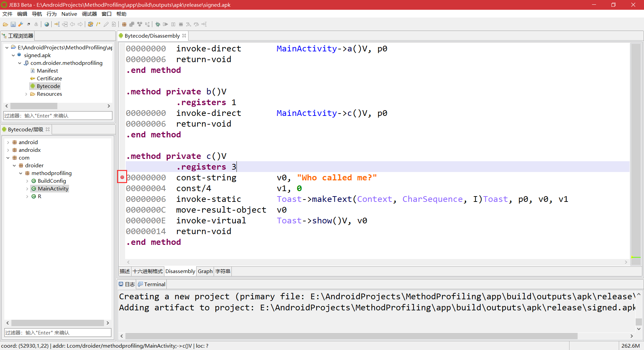Collapse the E:\AndroidProjects project root node
This screenshot has height=350, width=644.
7,48
